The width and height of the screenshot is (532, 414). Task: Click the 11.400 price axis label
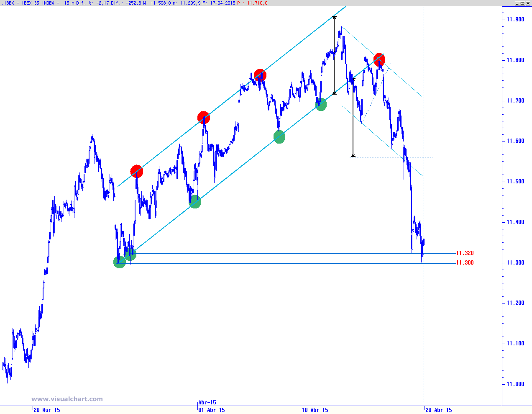515,222
